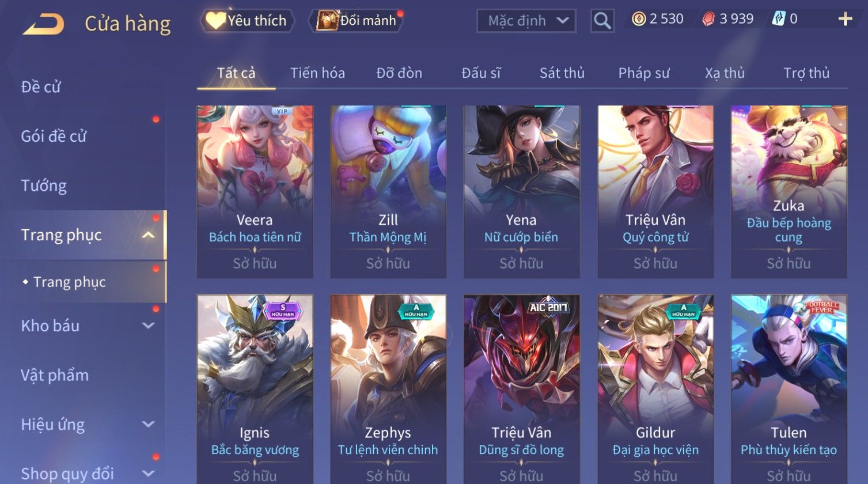The width and height of the screenshot is (868, 484).
Task: Choose Triệu Vân Dũng sĩ đồ long skin
Action: click(521, 390)
